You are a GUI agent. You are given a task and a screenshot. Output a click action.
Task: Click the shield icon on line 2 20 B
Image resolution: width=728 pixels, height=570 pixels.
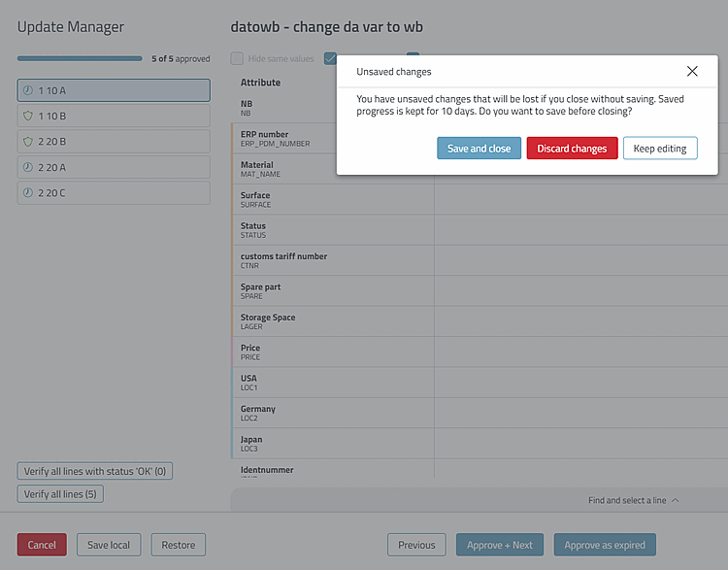28,141
